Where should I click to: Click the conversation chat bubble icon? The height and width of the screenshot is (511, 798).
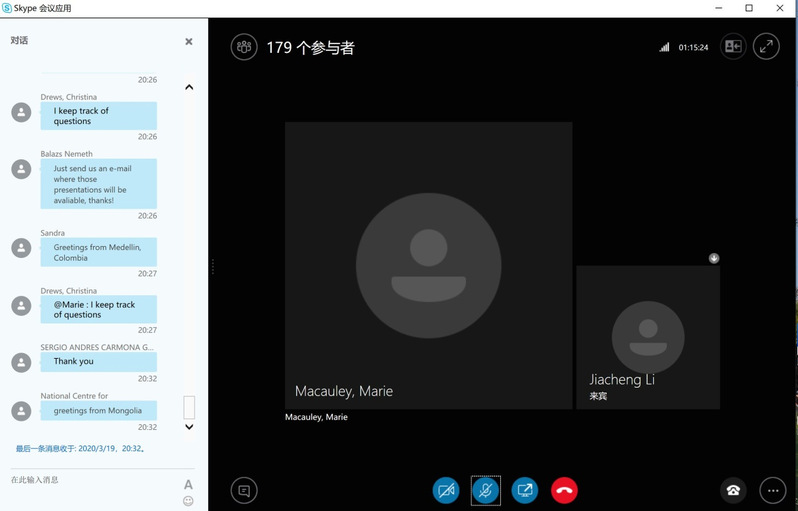click(x=243, y=490)
